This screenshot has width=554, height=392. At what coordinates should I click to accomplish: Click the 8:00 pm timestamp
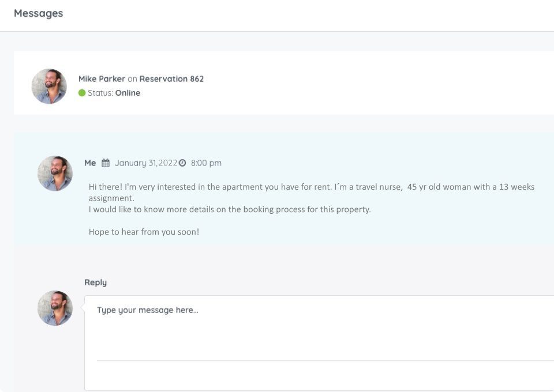click(207, 163)
